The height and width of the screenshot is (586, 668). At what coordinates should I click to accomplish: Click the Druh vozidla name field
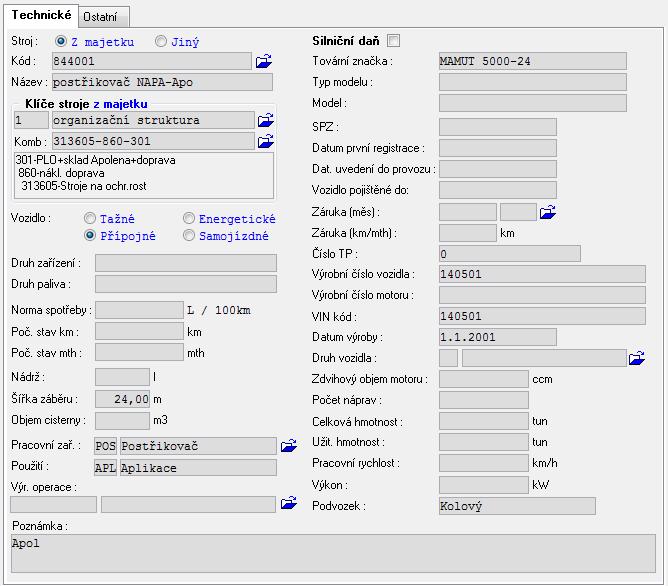pyautogui.click(x=544, y=358)
